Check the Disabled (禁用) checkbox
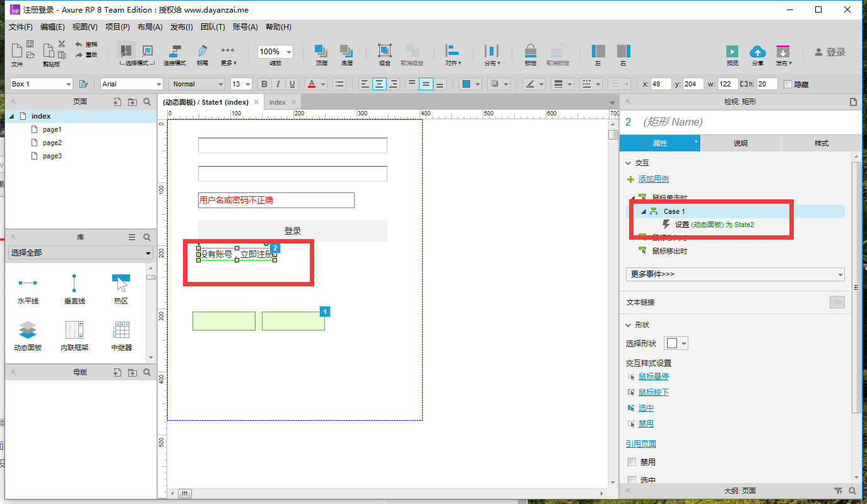This screenshot has width=867, height=504. (x=632, y=462)
